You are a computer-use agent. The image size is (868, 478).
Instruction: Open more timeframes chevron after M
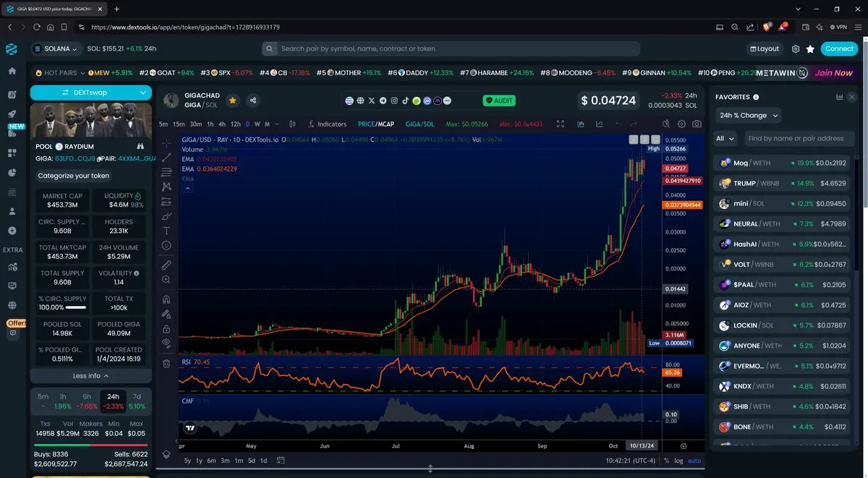click(278, 124)
